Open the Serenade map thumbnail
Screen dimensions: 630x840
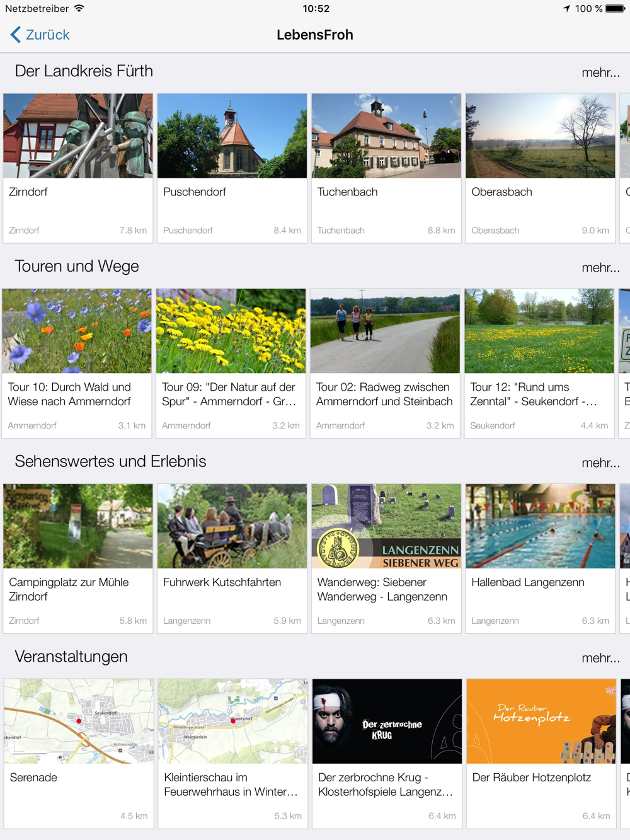coord(79,722)
